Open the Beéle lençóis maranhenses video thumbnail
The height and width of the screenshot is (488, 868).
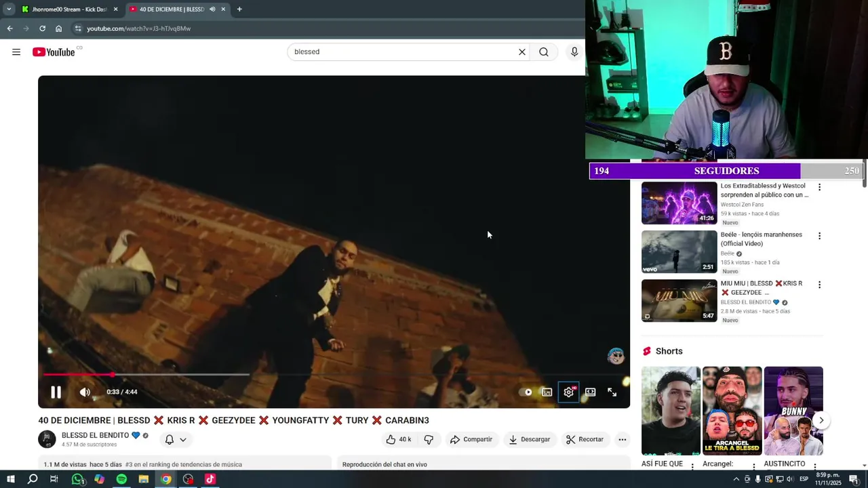[x=679, y=251]
